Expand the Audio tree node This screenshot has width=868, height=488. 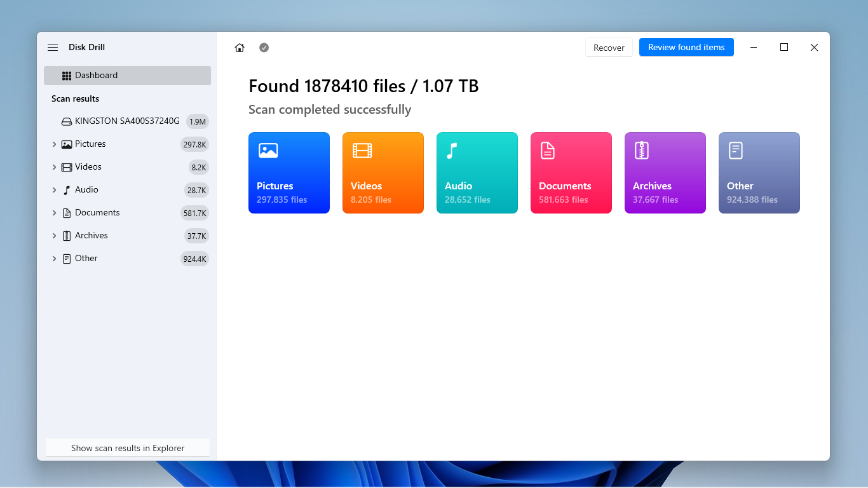tap(54, 190)
